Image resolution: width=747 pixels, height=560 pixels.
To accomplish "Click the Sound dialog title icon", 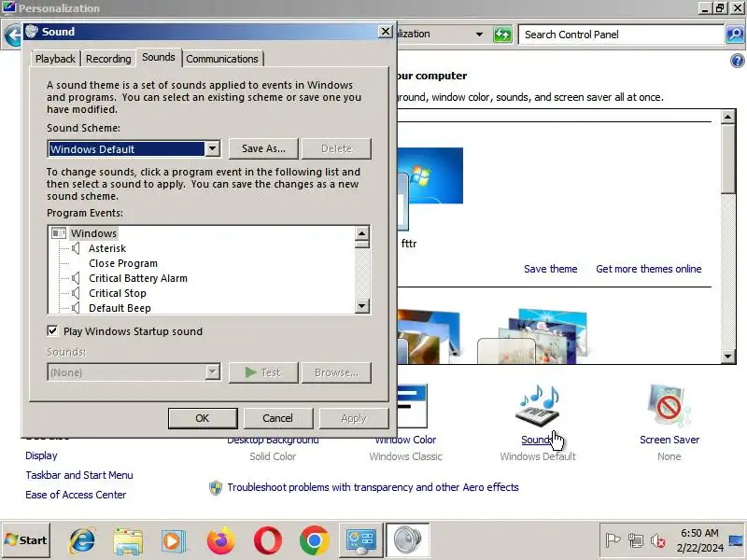I will 32,32.
